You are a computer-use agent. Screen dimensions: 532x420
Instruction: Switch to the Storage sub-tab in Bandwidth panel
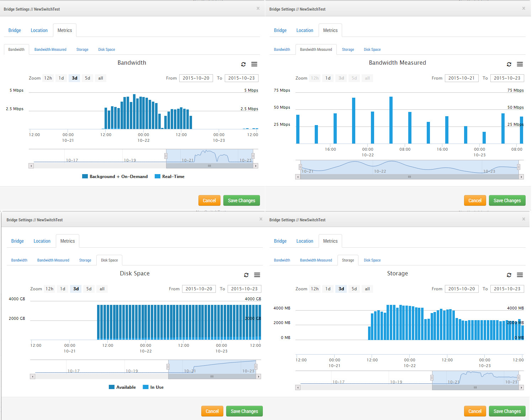pos(82,50)
